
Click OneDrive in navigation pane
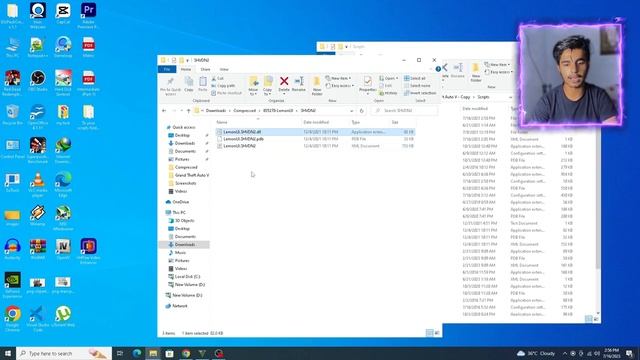[180, 202]
